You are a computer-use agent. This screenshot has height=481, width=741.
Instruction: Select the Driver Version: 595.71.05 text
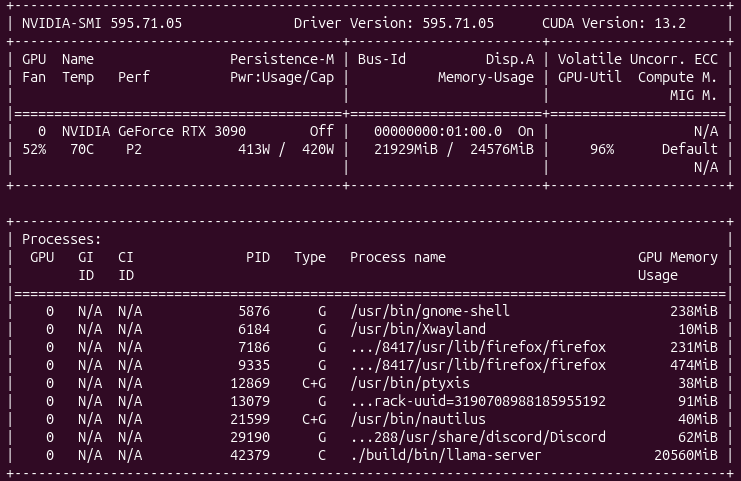coord(394,23)
